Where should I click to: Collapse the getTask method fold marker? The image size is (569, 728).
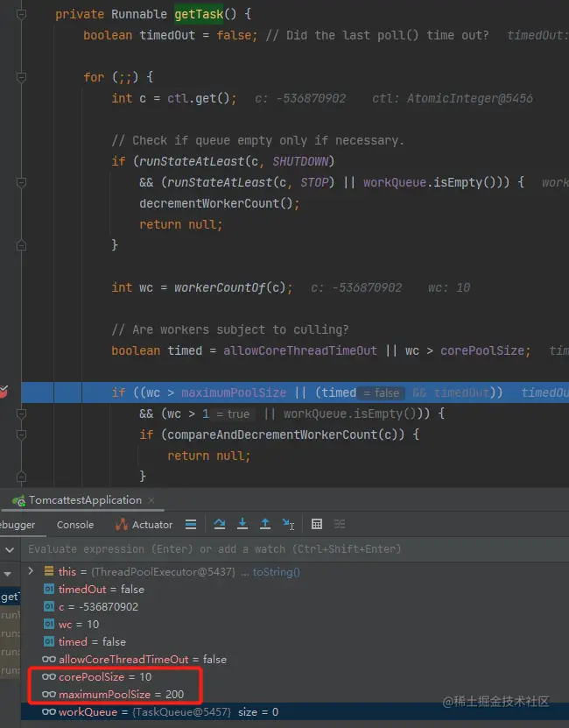21,14
